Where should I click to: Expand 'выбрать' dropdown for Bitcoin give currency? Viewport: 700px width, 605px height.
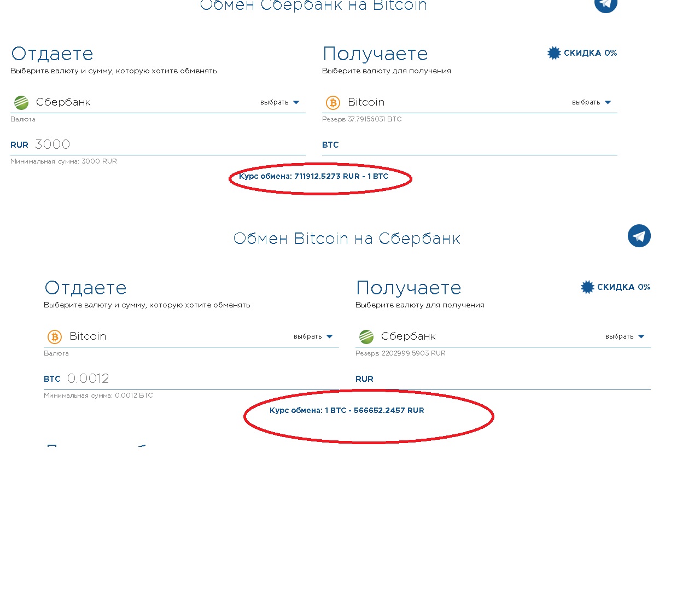pos(313,336)
